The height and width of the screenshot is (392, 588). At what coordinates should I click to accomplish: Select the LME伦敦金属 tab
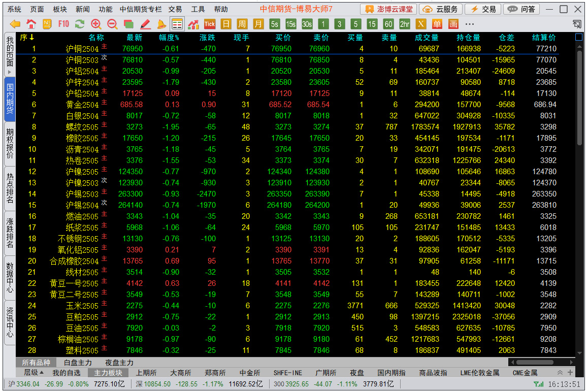click(480, 373)
